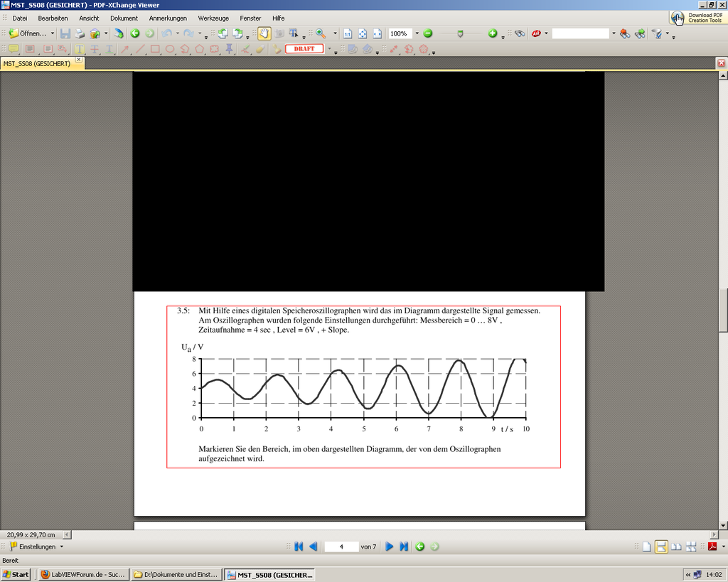728x582 pixels.
Task: Select the rectangle drawing tool
Action: [x=155, y=49]
